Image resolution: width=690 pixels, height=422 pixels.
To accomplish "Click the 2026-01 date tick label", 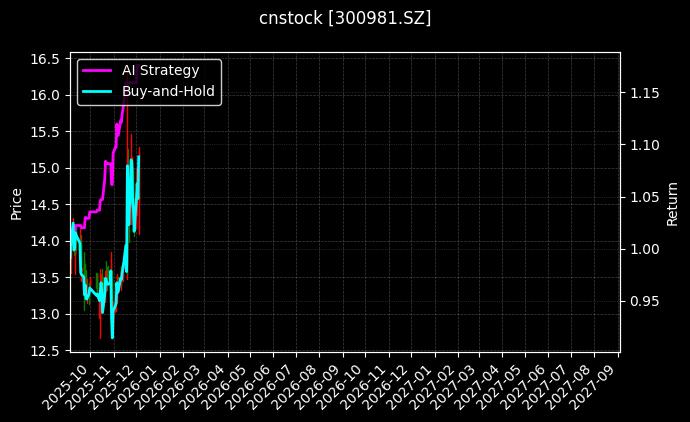I will pyautogui.click(x=137, y=387).
